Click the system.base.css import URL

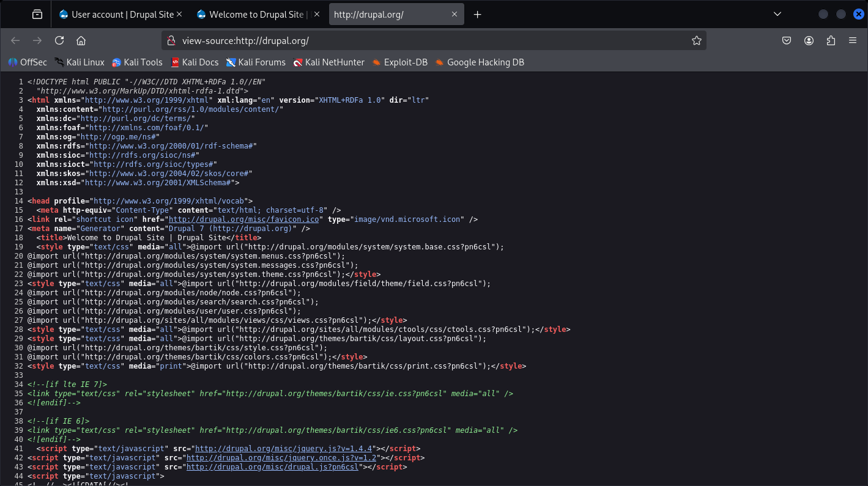(x=363, y=247)
